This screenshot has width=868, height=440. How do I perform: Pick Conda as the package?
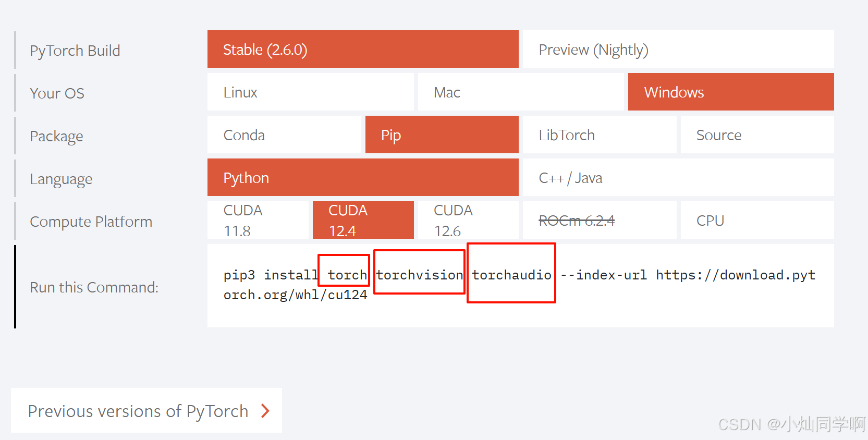(284, 135)
